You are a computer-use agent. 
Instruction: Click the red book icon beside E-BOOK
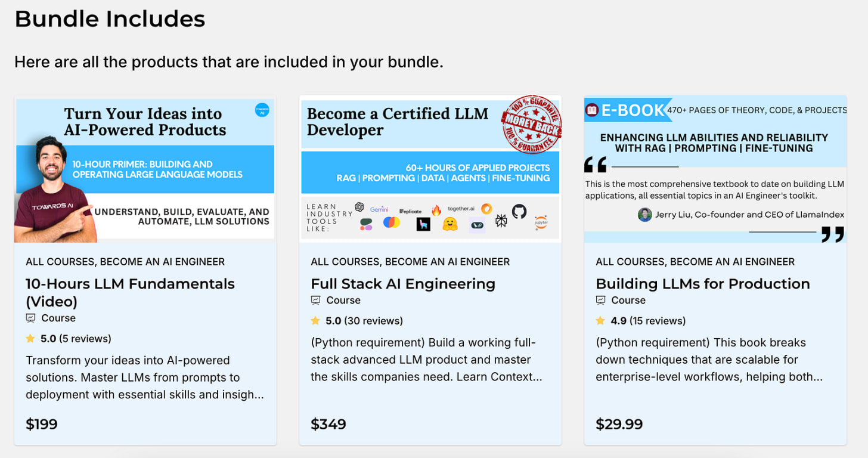pyautogui.click(x=593, y=110)
